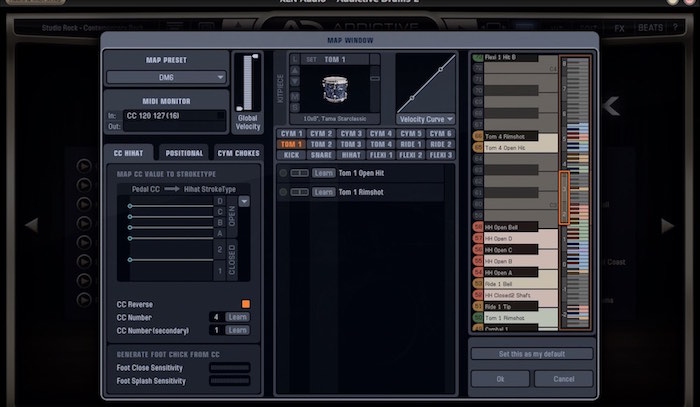Image resolution: width=700 pixels, height=407 pixels.
Task: Click the Foot Splash Sensitivity bar
Action: (229, 381)
